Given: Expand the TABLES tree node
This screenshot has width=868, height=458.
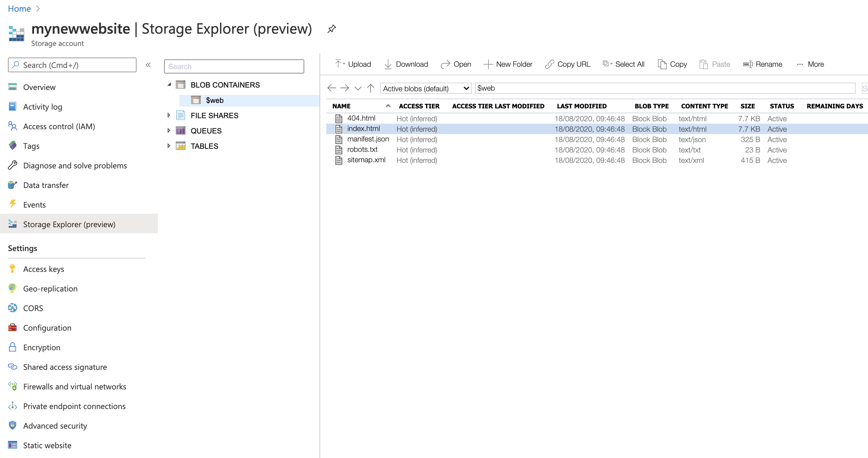Looking at the screenshot, I should pyautogui.click(x=169, y=146).
